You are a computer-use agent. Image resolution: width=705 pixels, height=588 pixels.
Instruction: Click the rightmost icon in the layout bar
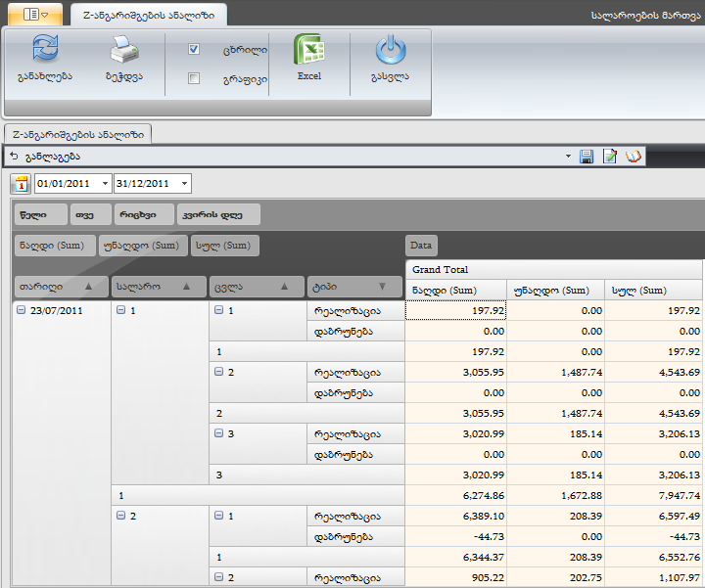[634, 157]
